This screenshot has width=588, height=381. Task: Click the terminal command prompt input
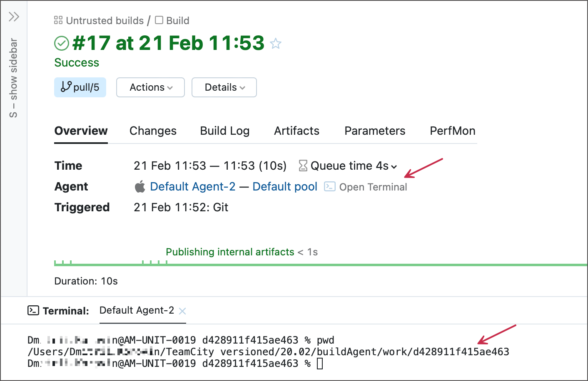click(320, 364)
